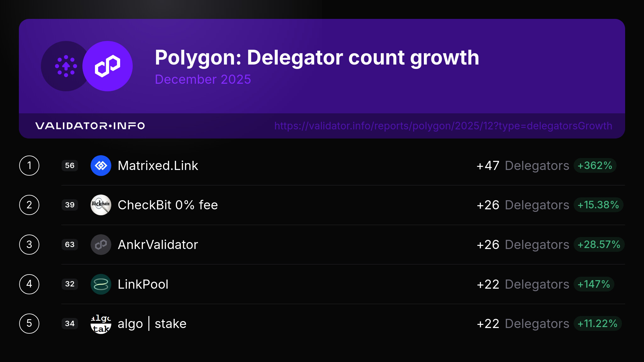The image size is (644, 362).
Task: Select the CheckBit 0% fee name
Action: pyautogui.click(x=168, y=205)
